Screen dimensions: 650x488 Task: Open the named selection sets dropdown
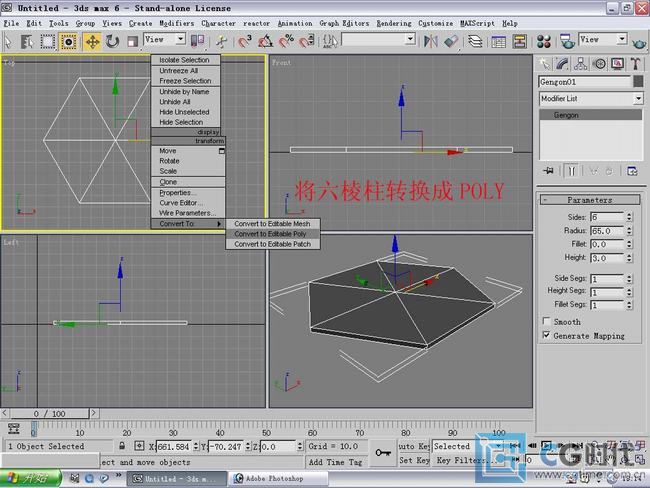[x=378, y=39]
